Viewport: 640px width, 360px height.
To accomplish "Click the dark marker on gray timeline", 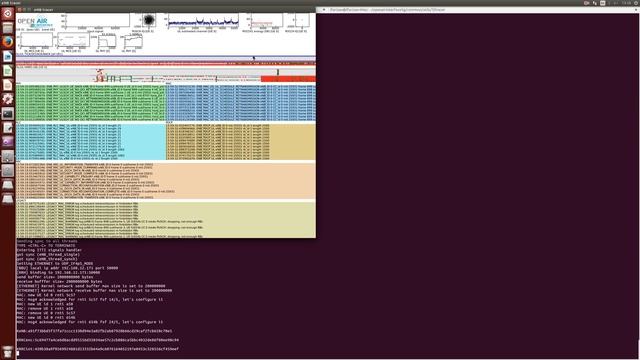I will (278, 72).
